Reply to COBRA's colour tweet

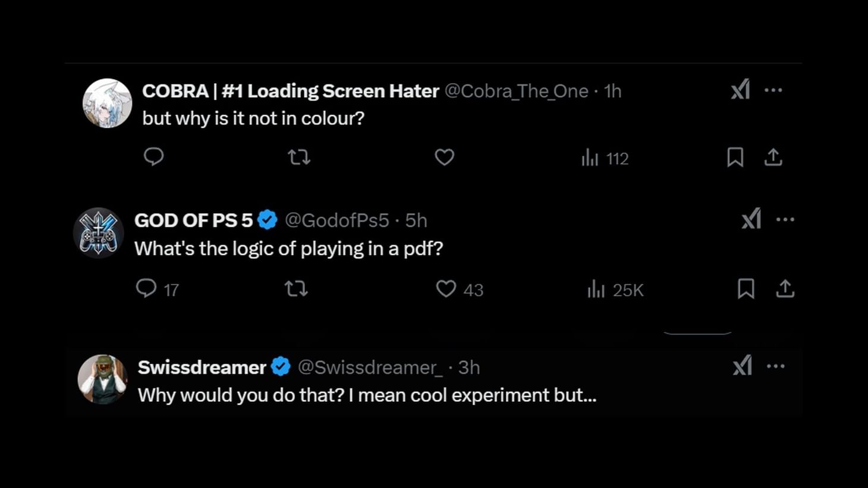click(154, 157)
